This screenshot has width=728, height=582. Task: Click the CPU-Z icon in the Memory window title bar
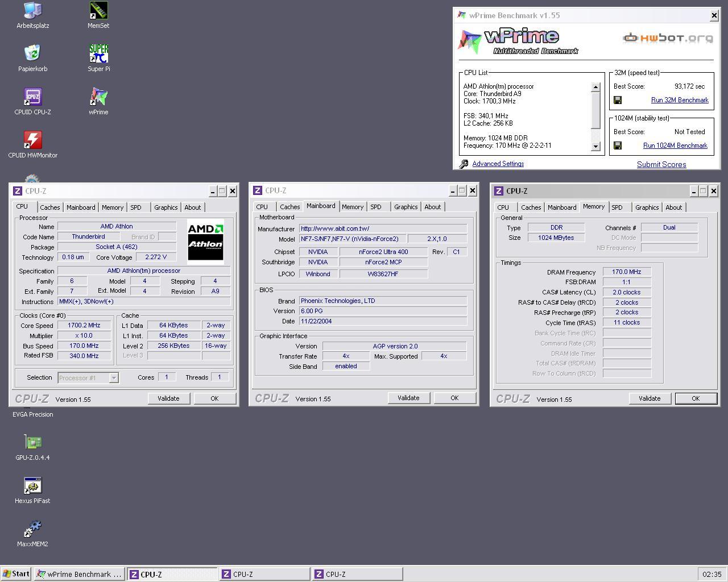point(499,191)
